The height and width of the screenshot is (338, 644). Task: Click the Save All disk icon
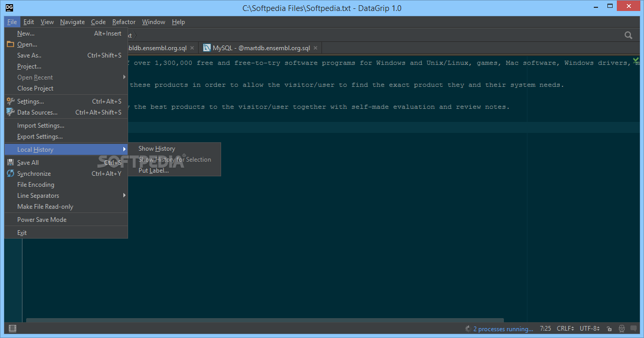click(10, 163)
